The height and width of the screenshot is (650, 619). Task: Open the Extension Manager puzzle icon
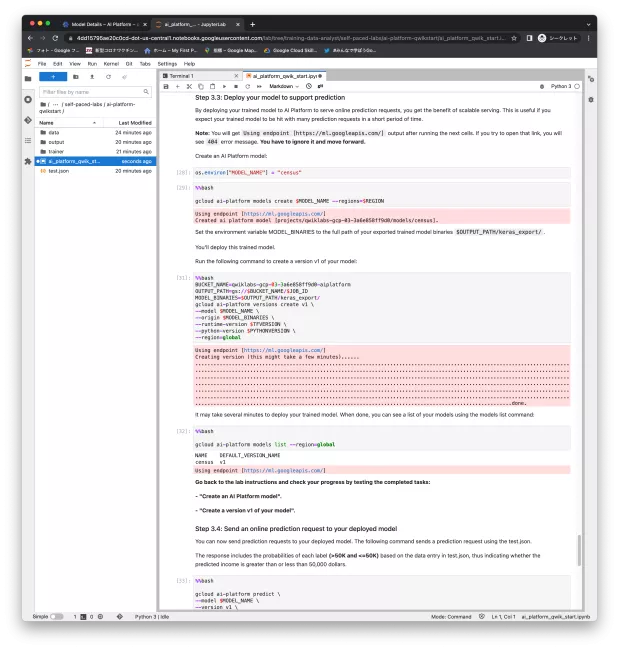tap(28, 161)
